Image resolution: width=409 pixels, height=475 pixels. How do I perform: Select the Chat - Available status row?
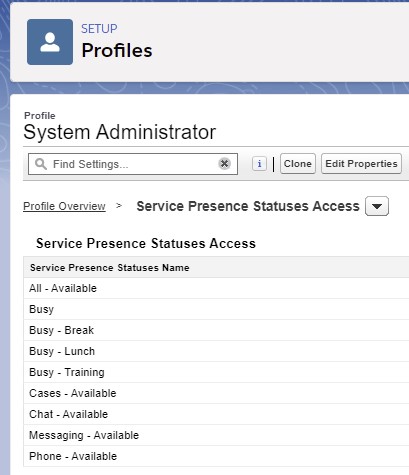tap(216, 414)
